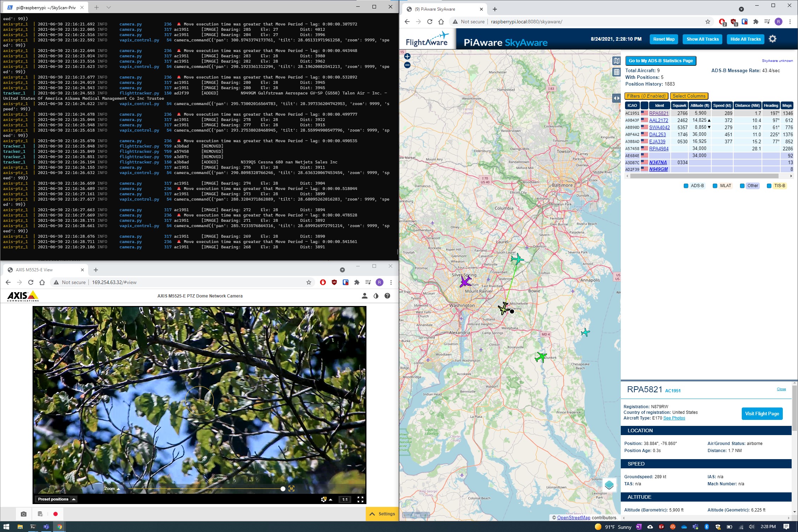The image size is (798, 532).
Task: Click the Go to My ADS-B Statistics Page link
Action: coord(661,60)
